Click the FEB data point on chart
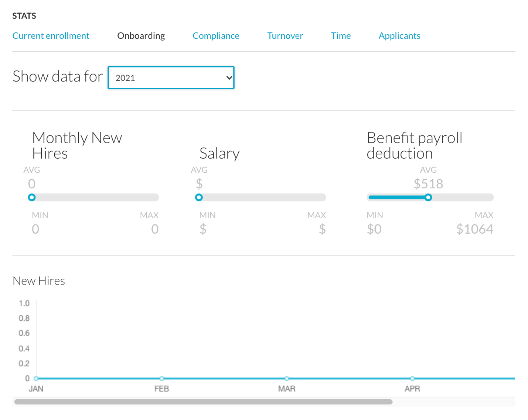 161,378
